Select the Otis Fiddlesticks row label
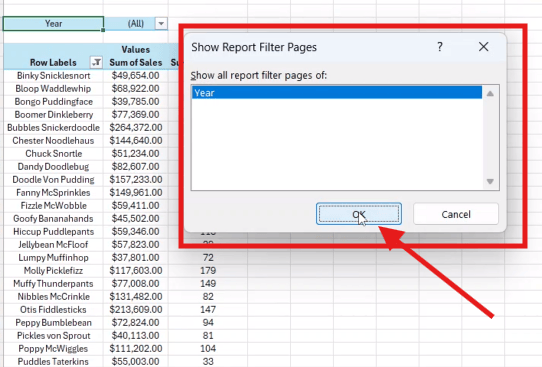This screenshot has height=367, width=542. (53, 310)
